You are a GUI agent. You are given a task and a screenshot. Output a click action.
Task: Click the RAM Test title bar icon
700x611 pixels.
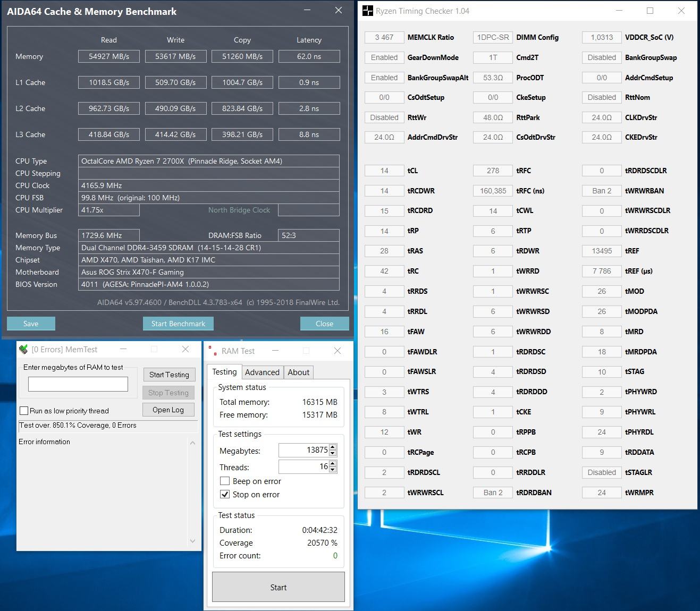(x=213, y=351)
